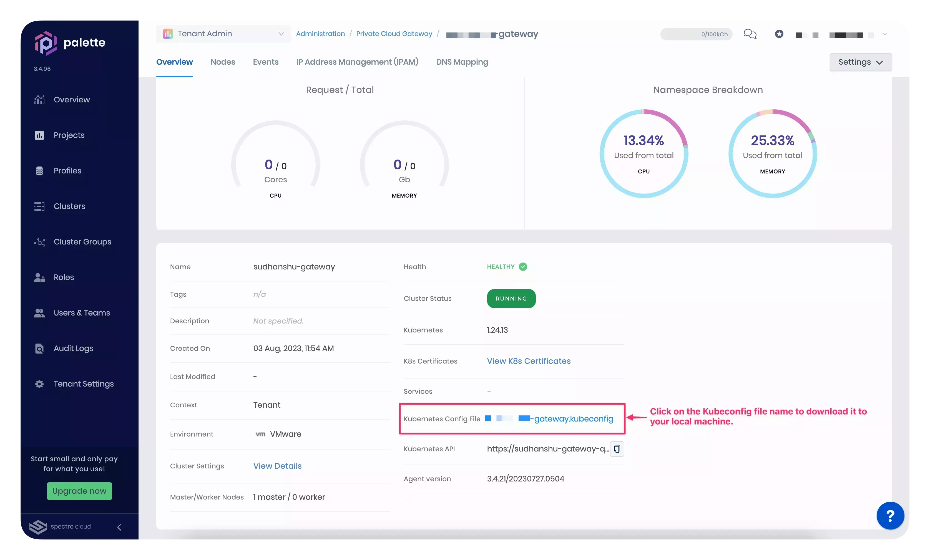The width and height of the screenshot is (930, 560).
Task: Switch to the DNS Mapping tab
Action: [462, 62]
